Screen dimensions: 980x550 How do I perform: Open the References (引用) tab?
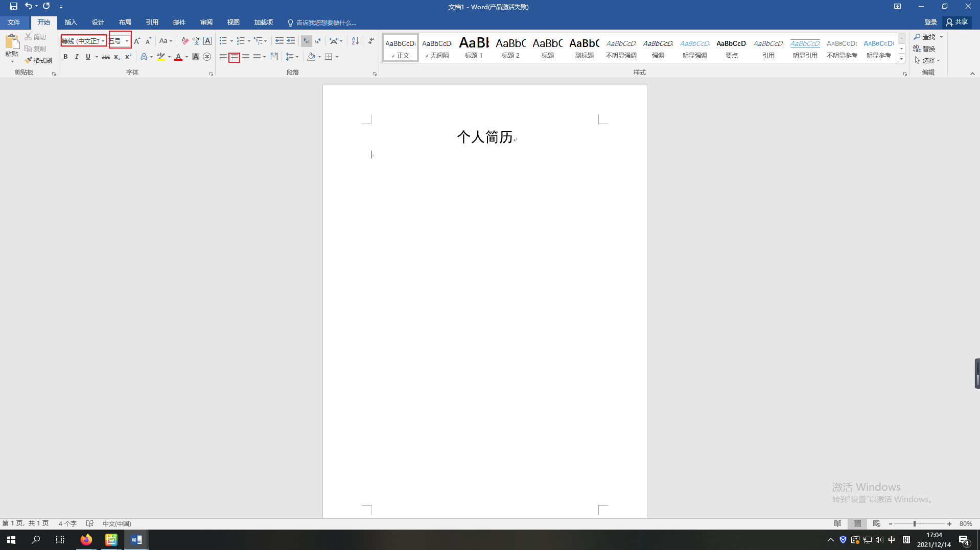point(152,22)
